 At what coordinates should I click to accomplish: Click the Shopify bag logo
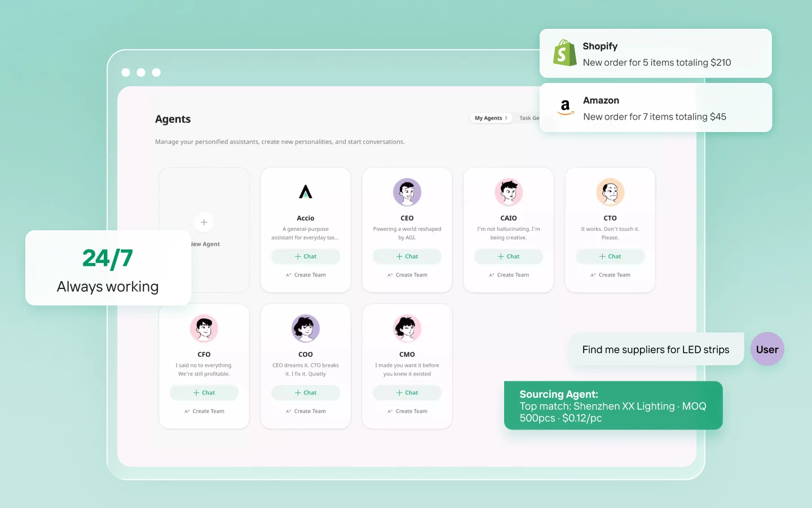click(564, 53)
